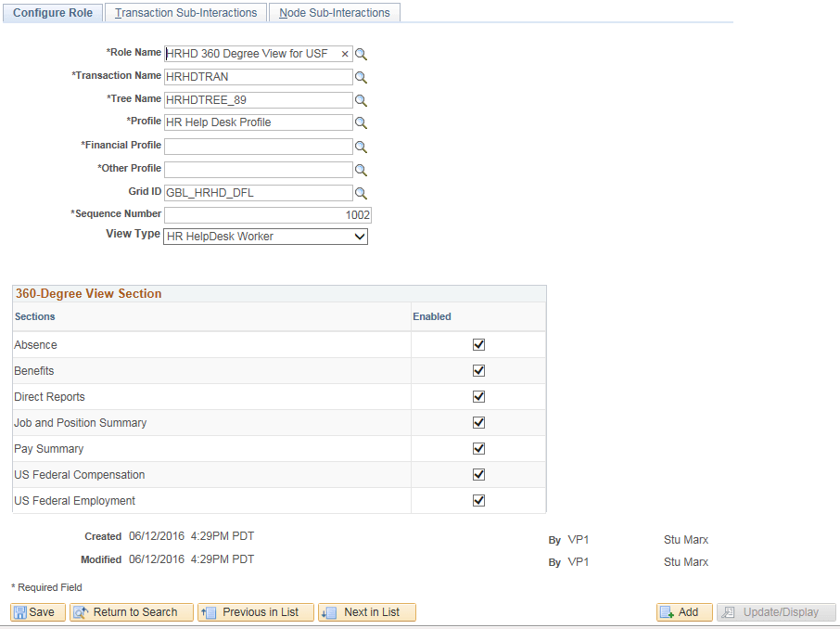Switch to Transaction Sub-Interactions tab
Screen dimensions: 840x629
[x=185, y=12]
